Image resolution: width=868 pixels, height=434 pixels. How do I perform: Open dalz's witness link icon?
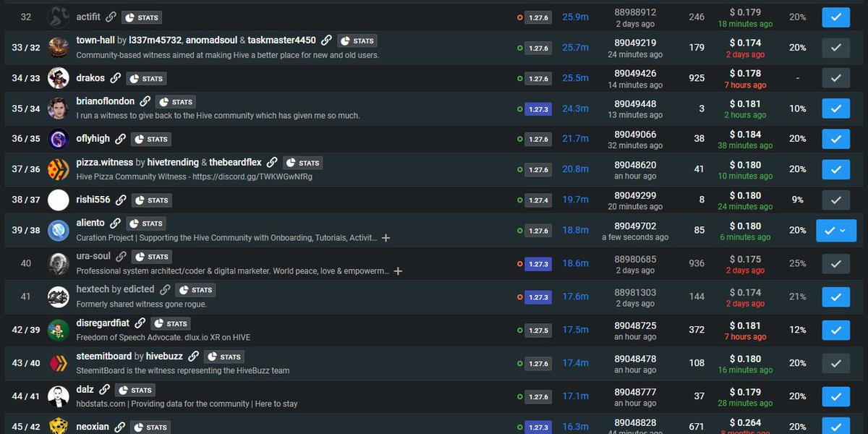[105, 390]
